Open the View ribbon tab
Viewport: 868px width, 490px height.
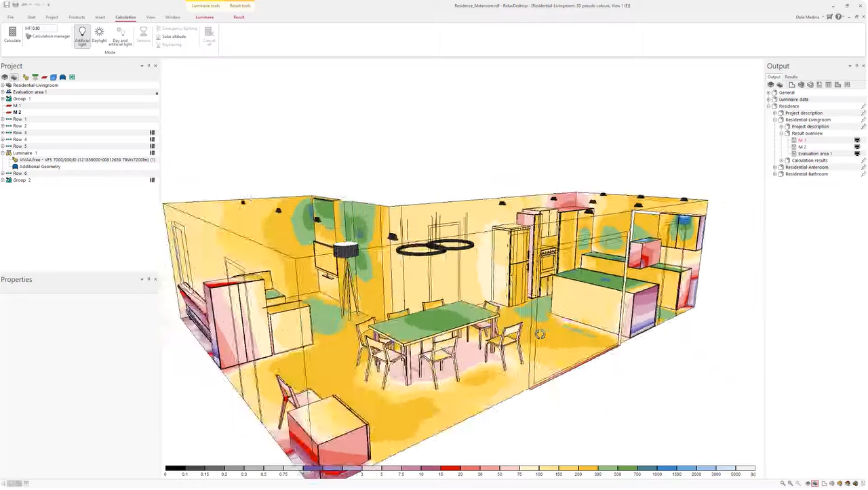(x=151, y=17)
